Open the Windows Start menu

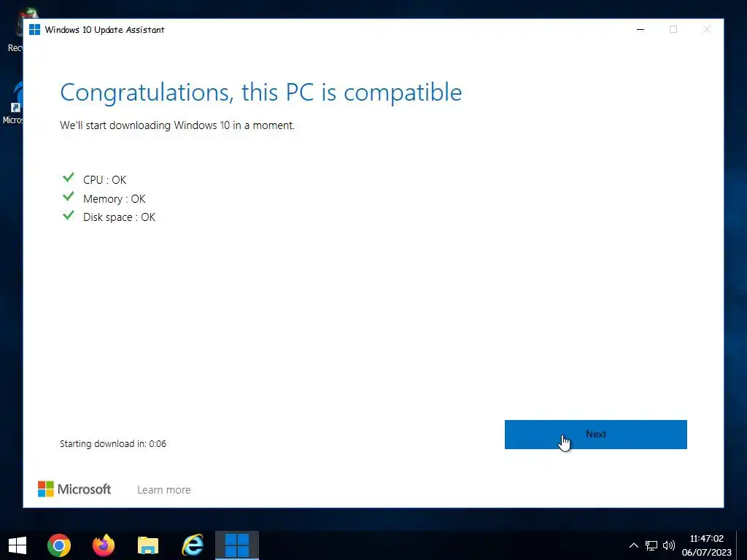(x=18, y=545)
